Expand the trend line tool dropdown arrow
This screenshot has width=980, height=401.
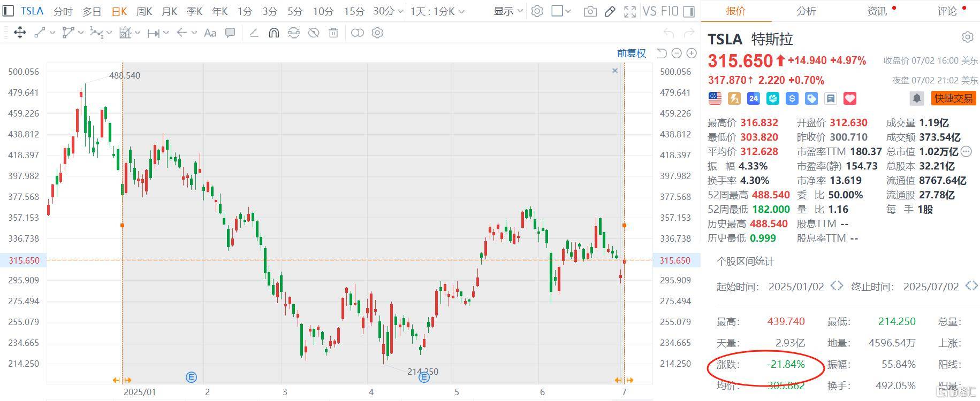tap(52, 33)
